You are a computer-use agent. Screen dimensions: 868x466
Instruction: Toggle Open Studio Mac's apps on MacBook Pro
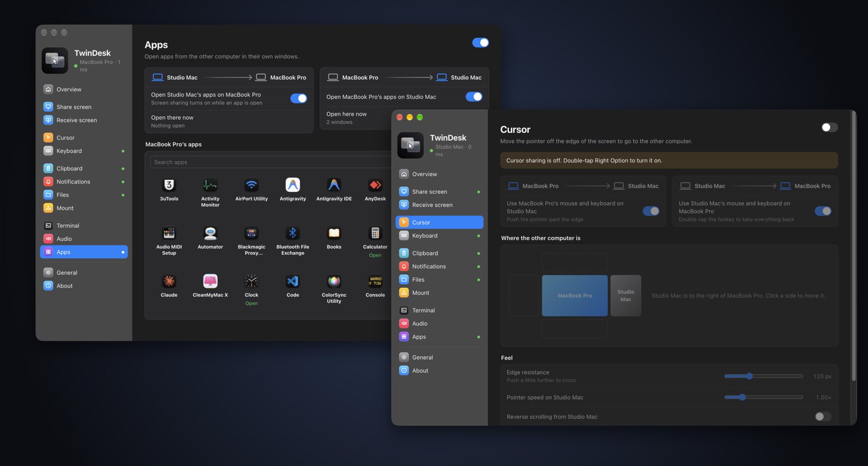pyautogui.click(x=298, y=98)
